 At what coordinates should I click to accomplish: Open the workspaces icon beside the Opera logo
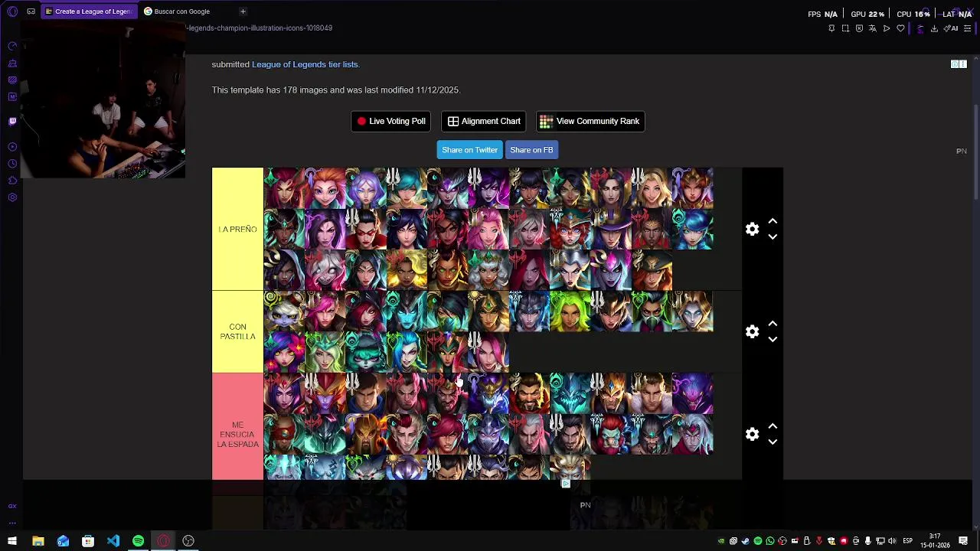31,11
